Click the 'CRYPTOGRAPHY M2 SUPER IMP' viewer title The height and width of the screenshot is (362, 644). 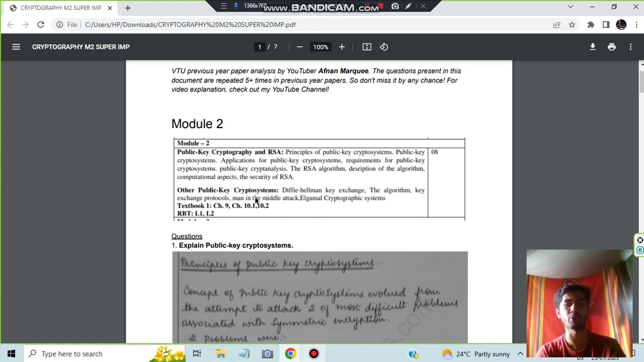tap(81, 47)
